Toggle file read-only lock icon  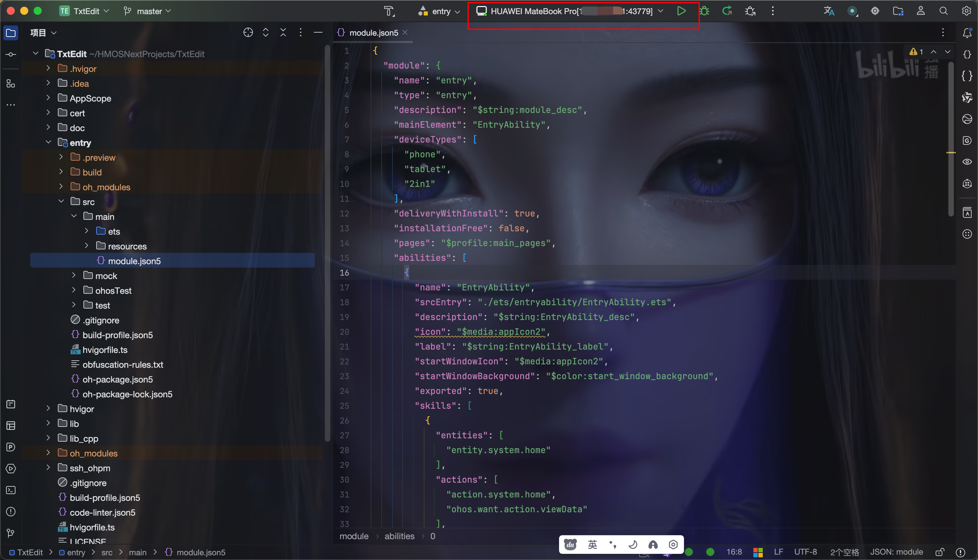tap(940, 552)
